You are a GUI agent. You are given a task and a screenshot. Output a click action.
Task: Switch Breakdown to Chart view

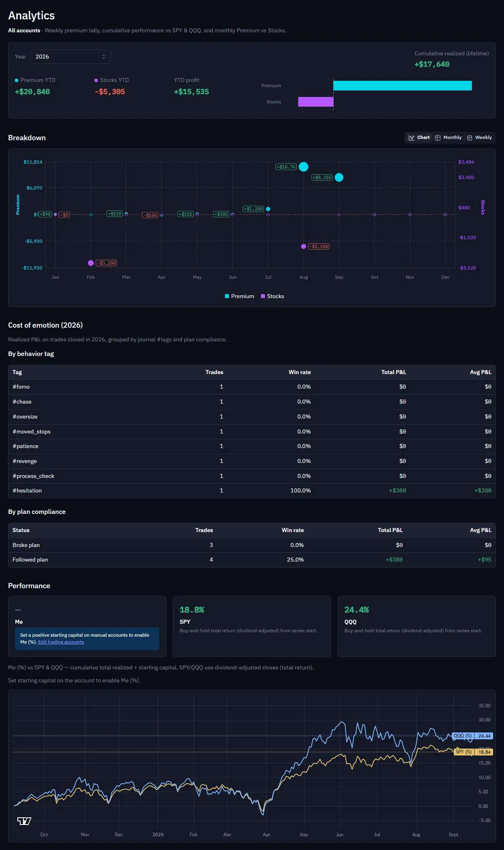(419, 138)
